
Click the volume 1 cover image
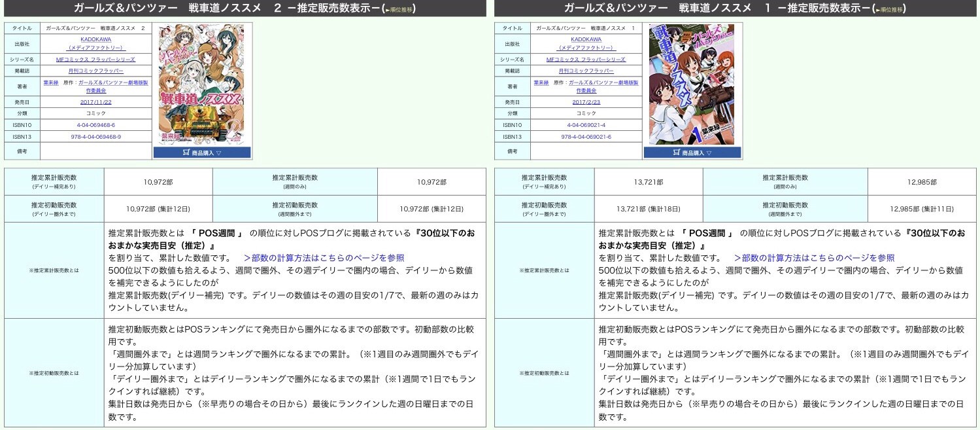pos(692,84)
